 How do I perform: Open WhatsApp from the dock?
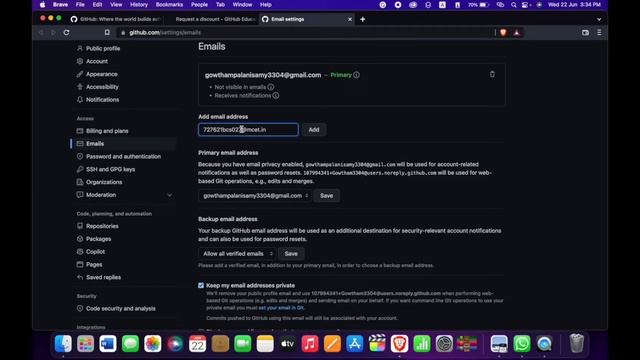coord(522,344)
